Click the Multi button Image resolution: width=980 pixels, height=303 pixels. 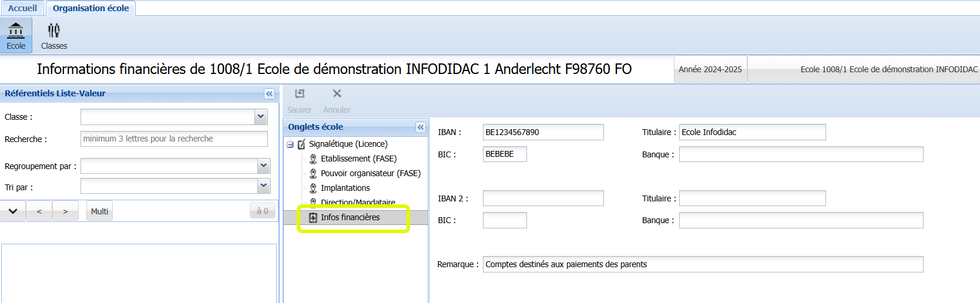point(99,211)
